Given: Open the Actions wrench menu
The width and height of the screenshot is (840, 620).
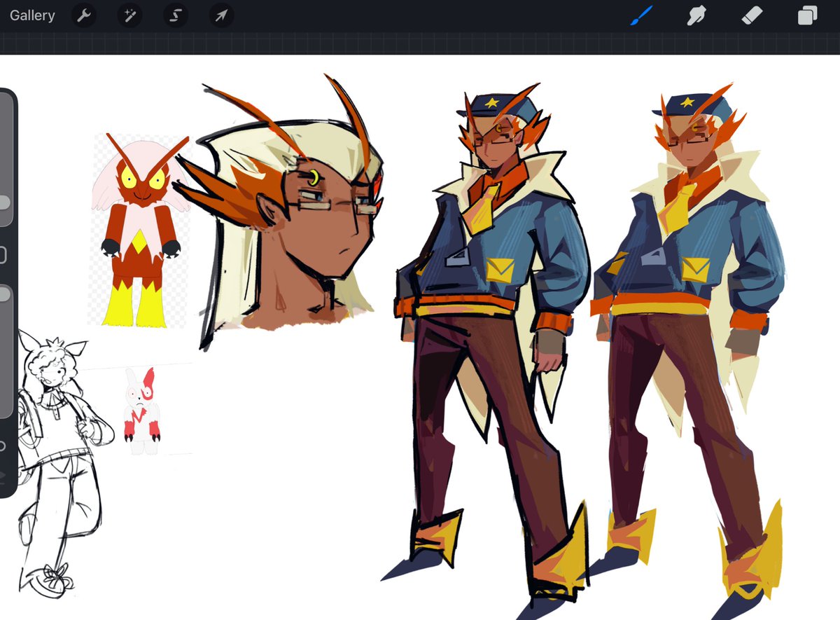Looking at the screenshot, I should [84, 15].
